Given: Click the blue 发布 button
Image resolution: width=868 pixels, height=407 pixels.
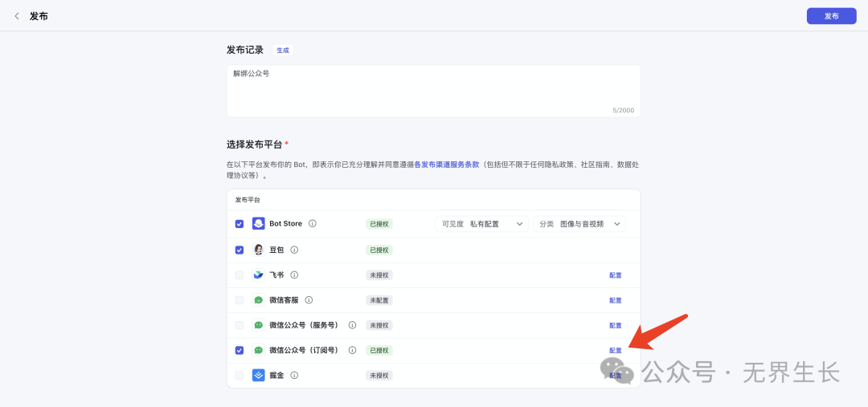Looking at the screenshot, I should point(832,16).
